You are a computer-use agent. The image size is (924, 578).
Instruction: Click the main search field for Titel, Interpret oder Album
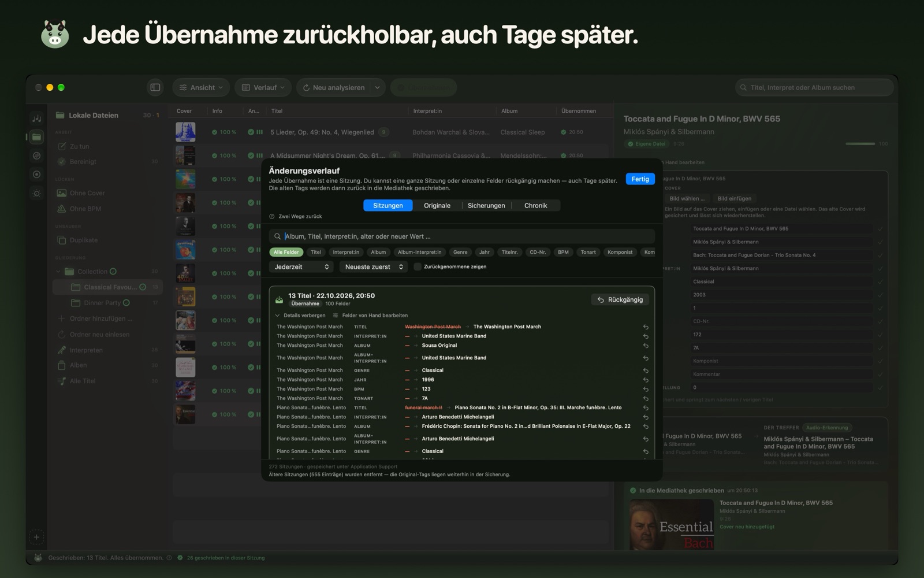(814, 87)
